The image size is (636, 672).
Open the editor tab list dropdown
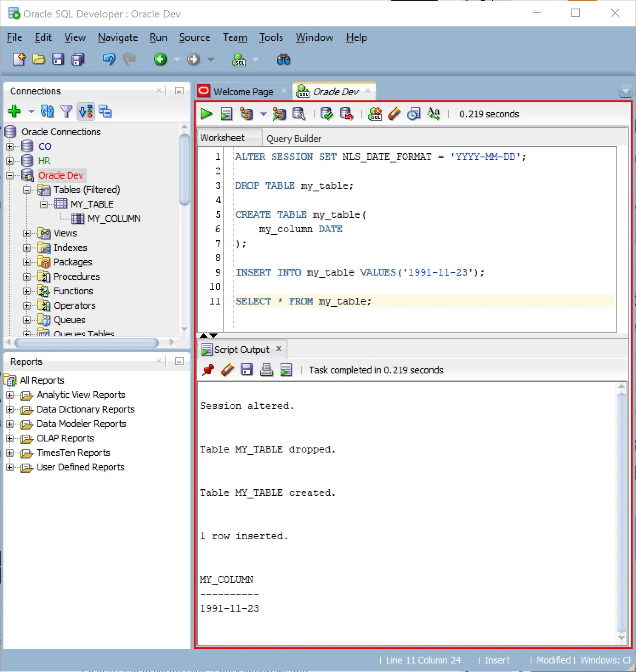(x=625, y=91)
